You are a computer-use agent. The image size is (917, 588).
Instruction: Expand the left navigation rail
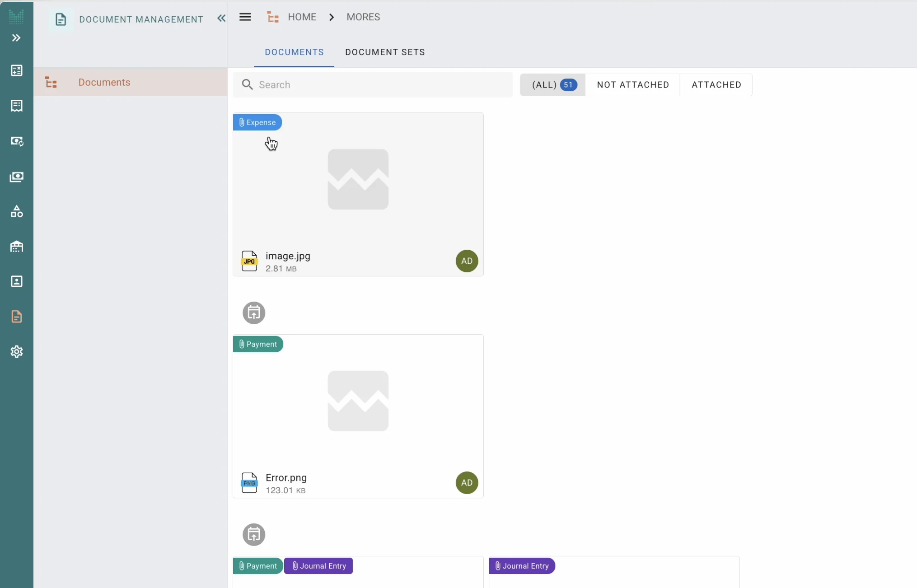tap(16, 38)
